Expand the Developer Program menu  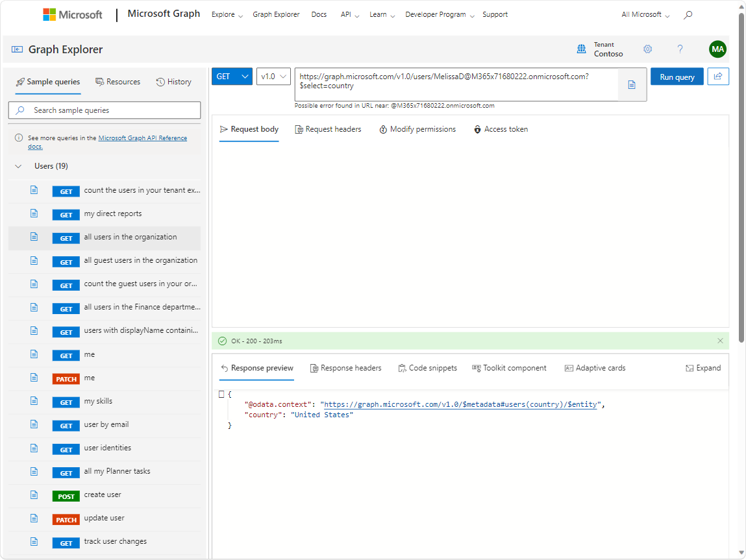440,15
